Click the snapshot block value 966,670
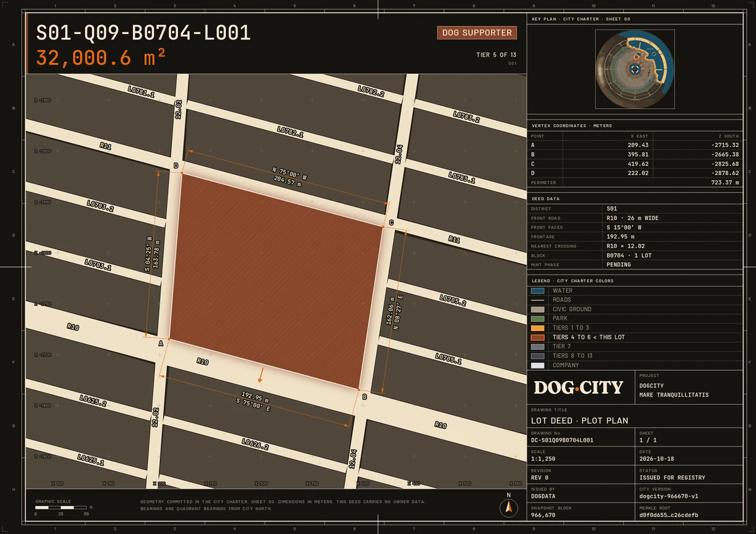756x534 pixels. tap(543, 515)
